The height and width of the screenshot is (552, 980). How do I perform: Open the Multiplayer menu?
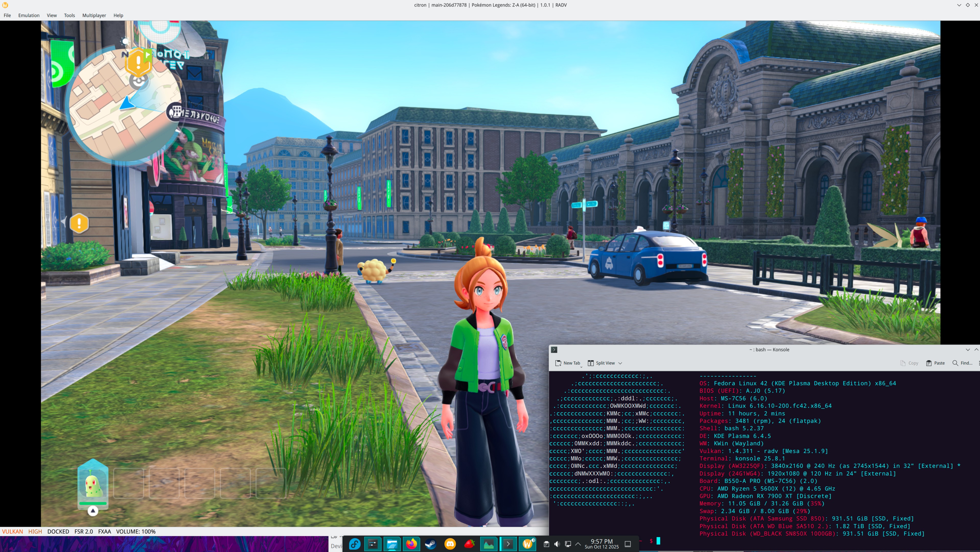pos(94,15)
